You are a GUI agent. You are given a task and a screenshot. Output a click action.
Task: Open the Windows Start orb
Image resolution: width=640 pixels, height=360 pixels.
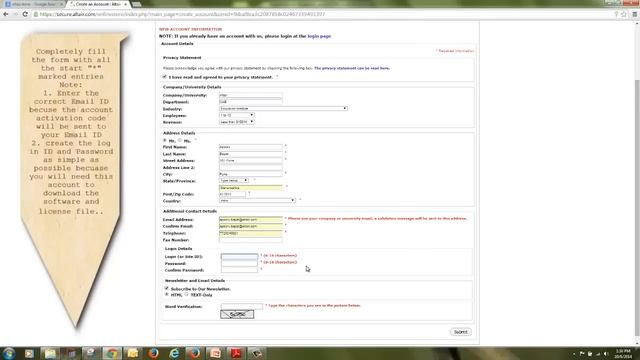click(x=9, y=353)
